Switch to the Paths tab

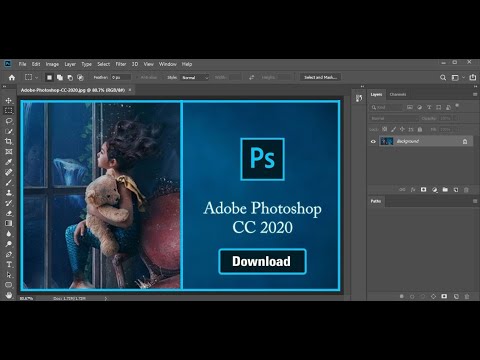tap(376, 201)
